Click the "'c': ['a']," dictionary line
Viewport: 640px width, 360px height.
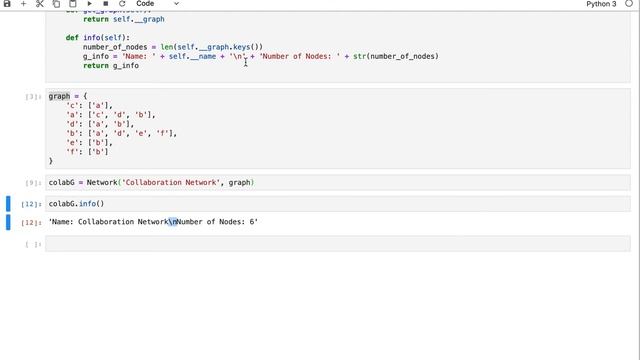click(89, 105)
